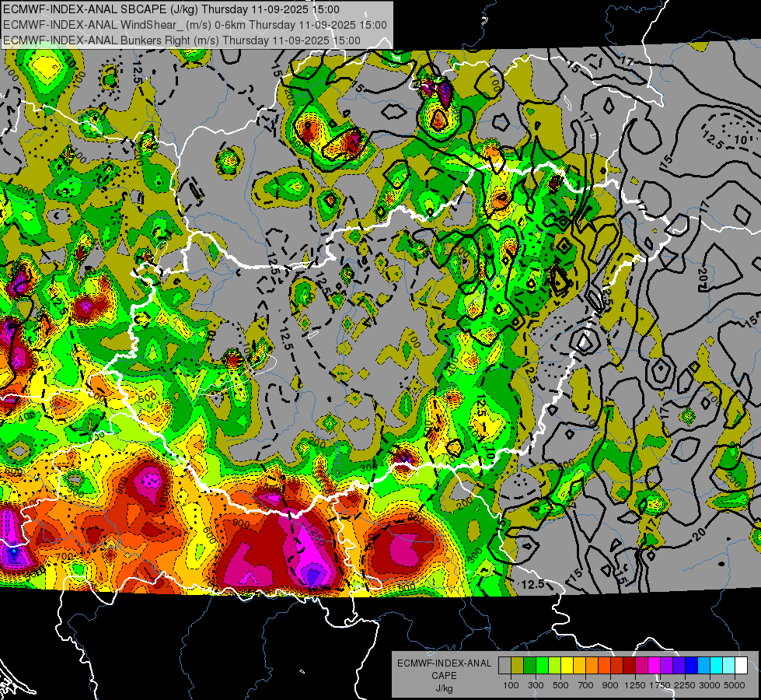Select the bright green legend swatch after 300
Viewport: 761px width, 700px height.
point(542,666)
